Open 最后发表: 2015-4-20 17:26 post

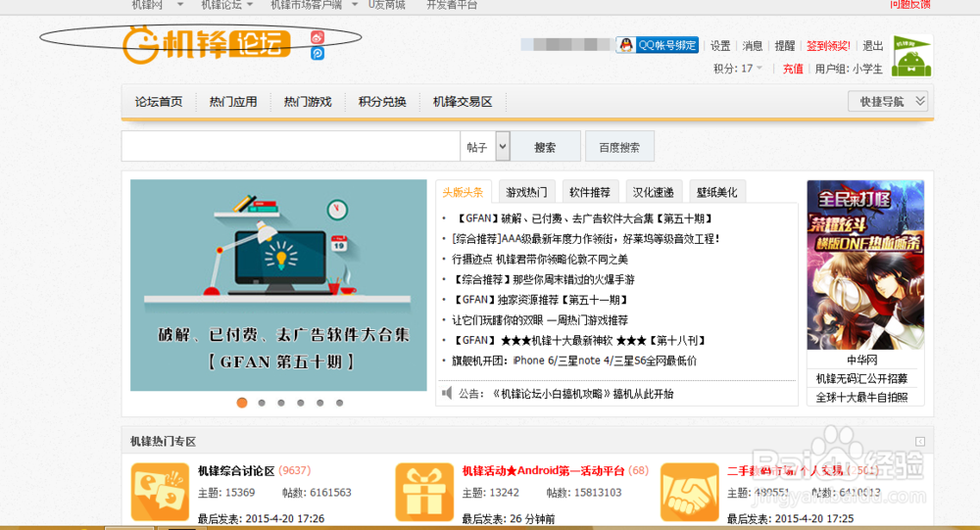262,518
